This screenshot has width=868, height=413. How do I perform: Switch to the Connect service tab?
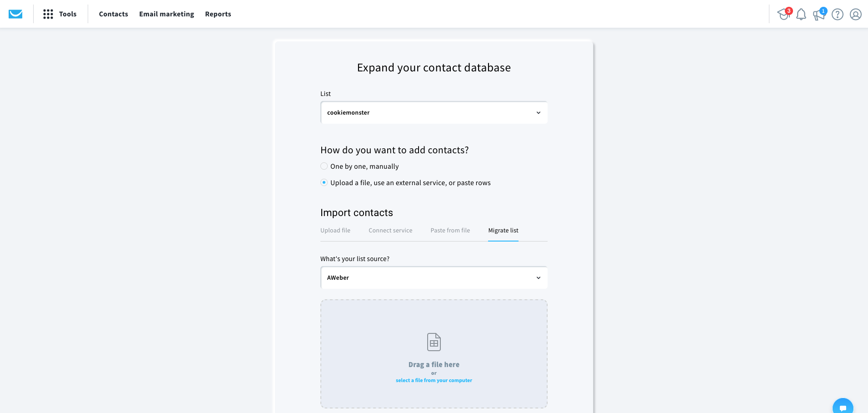coord(390,231)
